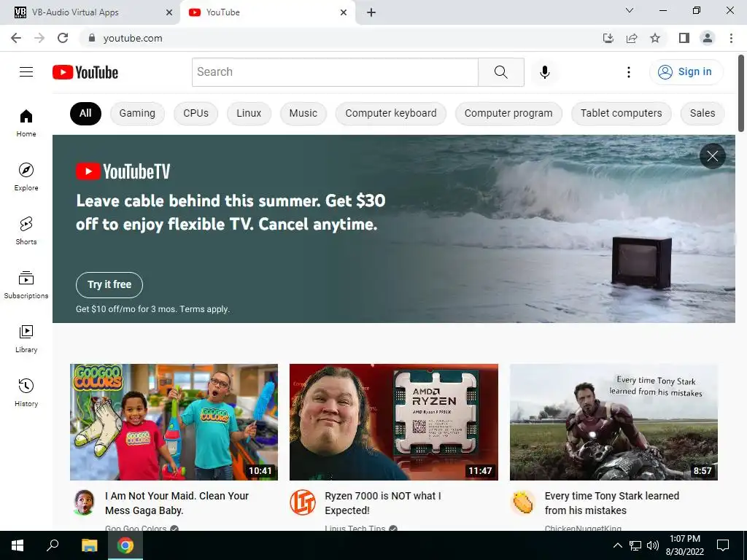Viewport: 747px width, 560px height.
Task: Select the Tablet computers chip
Action: pyautogui.click(x=622, y=113)
